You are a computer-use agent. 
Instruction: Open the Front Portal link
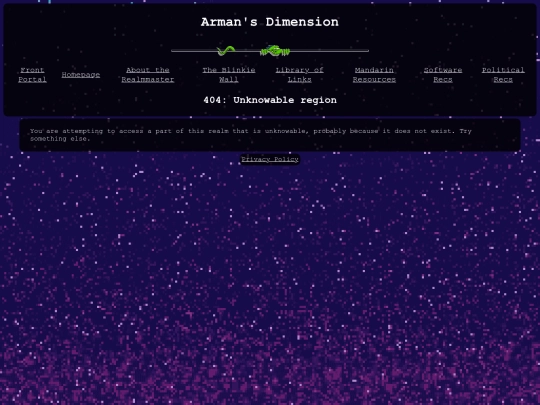32,75
